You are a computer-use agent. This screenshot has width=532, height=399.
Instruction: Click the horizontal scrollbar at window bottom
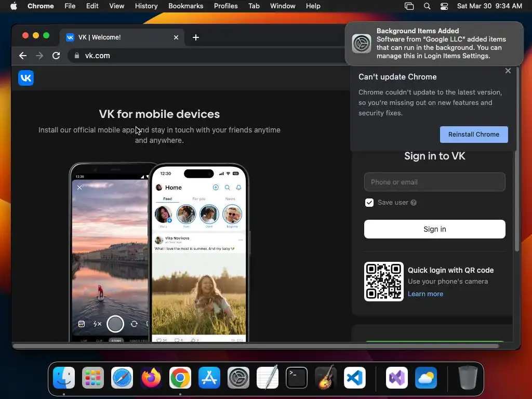pyautogui.click(x=256, y=346)
